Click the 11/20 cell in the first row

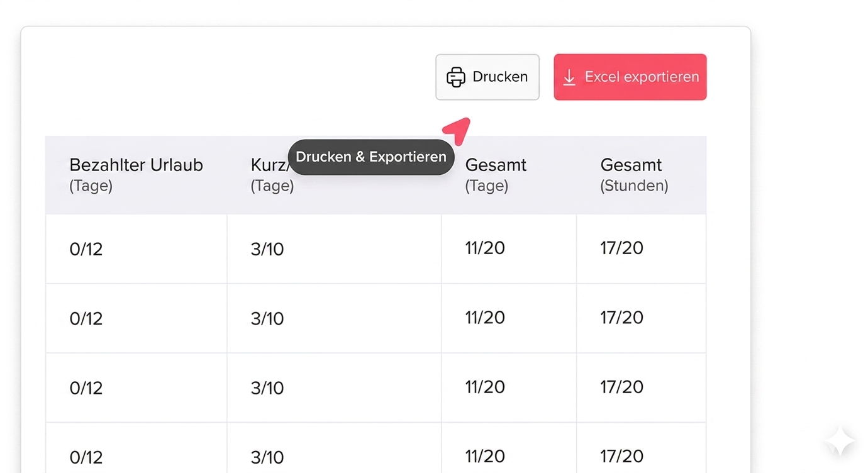(x=485, y=248)
